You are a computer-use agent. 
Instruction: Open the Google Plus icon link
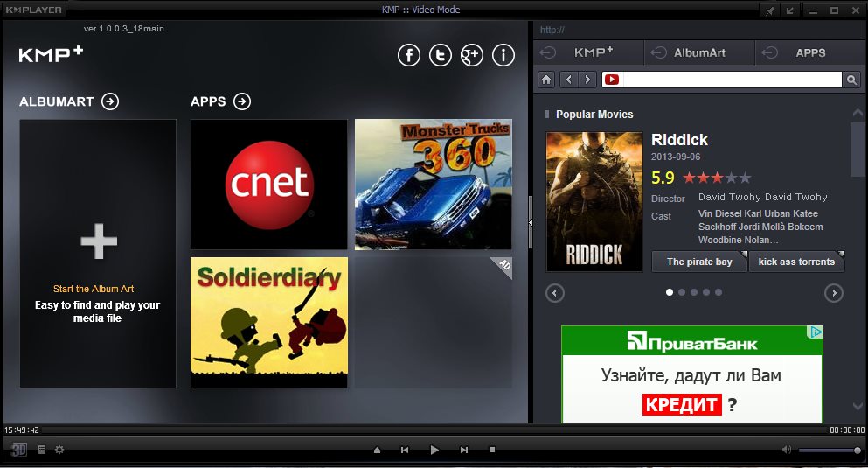472,55
